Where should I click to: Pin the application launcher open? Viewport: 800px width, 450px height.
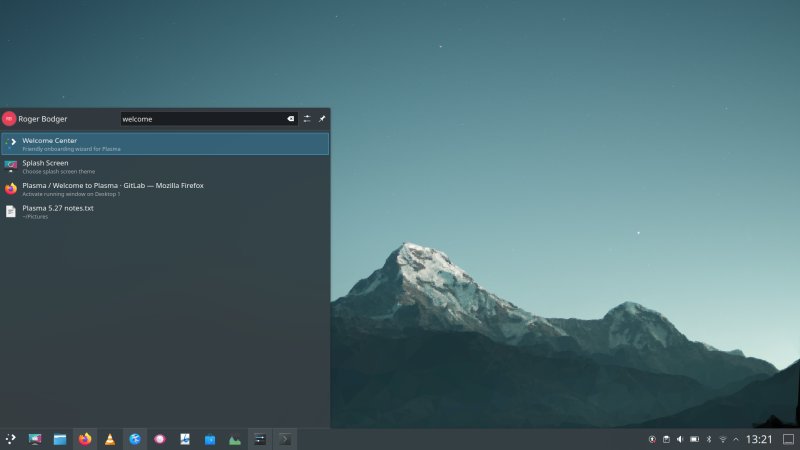click(322, 119)
